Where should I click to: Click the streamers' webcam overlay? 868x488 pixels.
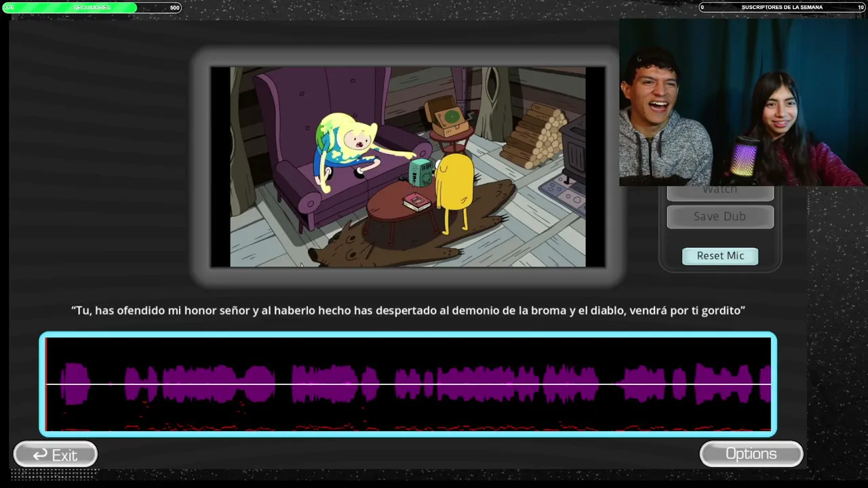tap(743, 102)
